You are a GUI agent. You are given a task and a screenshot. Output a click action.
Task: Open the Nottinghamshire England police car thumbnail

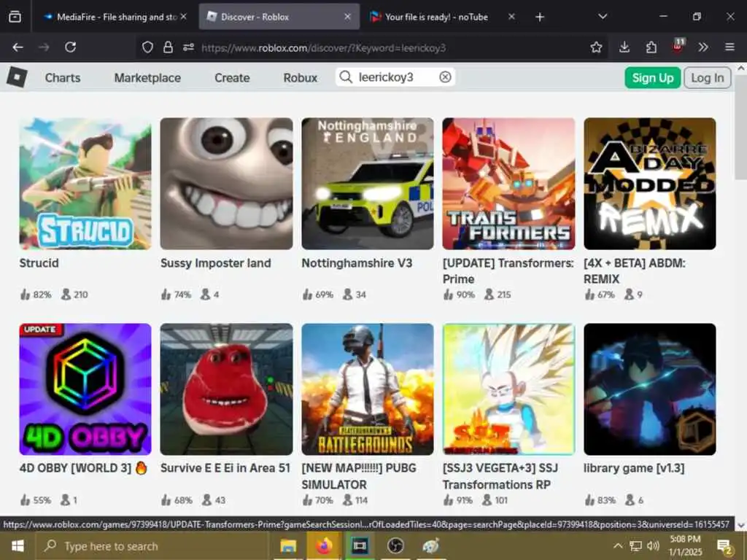click(368, 184)
